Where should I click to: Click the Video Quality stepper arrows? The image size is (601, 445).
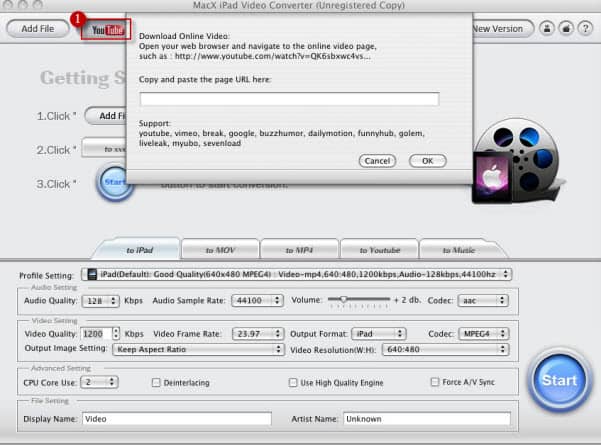pyautogui.click(x=116, y=333)
